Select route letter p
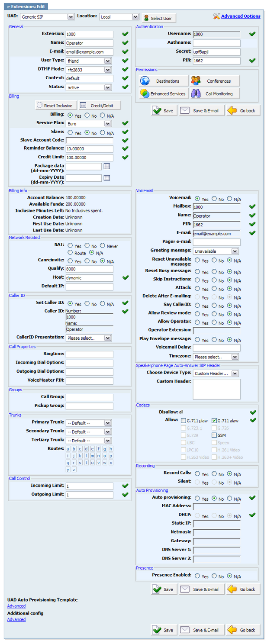 111,456
